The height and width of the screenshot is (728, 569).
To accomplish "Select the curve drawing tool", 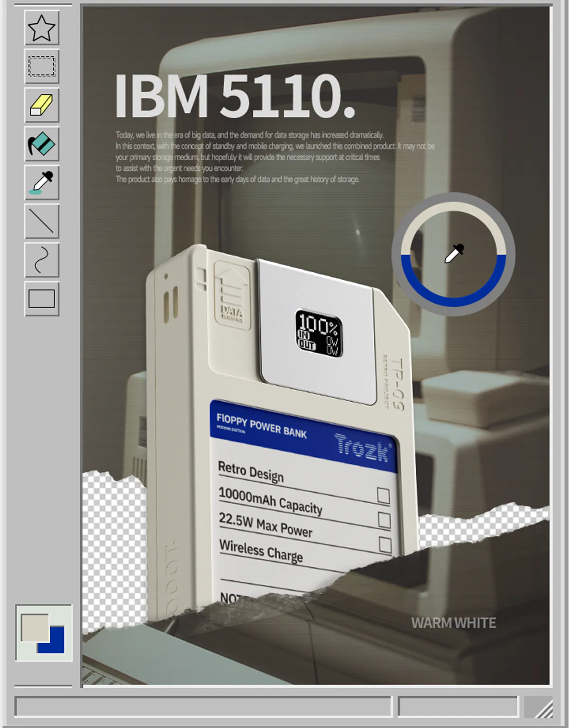I will [42, 260].
